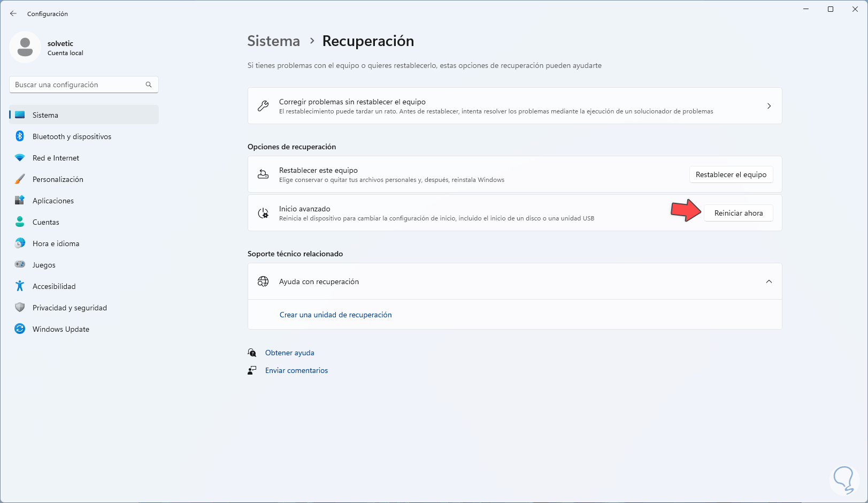This screenshot has width=868, height=503.
Task: Open the Personalización section
Action: coord(84,179)
